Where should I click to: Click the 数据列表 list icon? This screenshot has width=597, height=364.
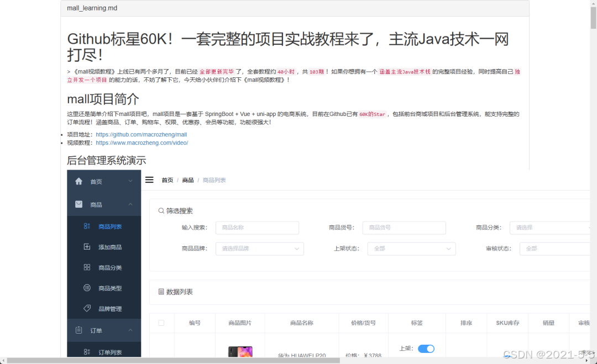160,292
